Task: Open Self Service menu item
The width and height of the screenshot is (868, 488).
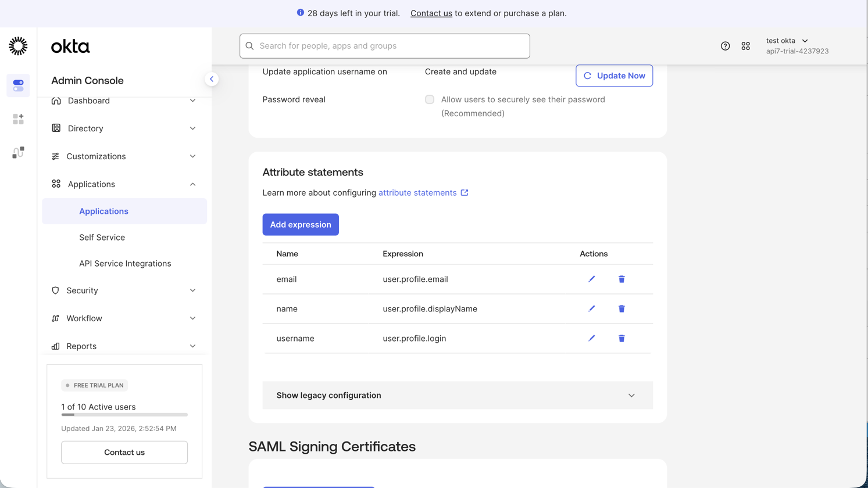Action: pos(102,237)
